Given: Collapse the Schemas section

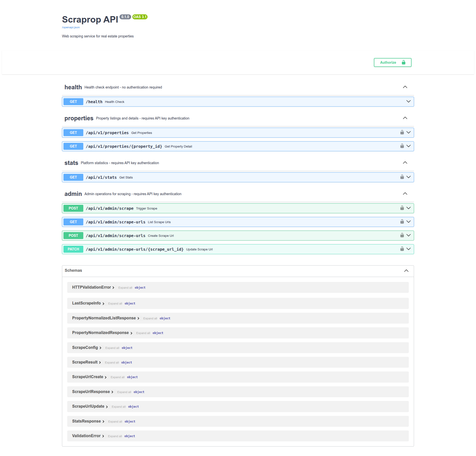Looking at the screenshot, I should [x=406, y=271].
